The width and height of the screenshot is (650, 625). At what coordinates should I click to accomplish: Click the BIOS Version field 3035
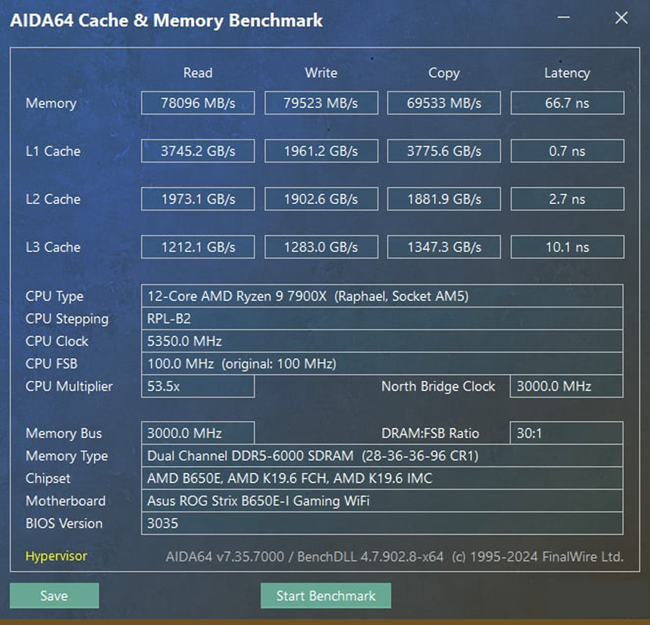pos(382,523)
